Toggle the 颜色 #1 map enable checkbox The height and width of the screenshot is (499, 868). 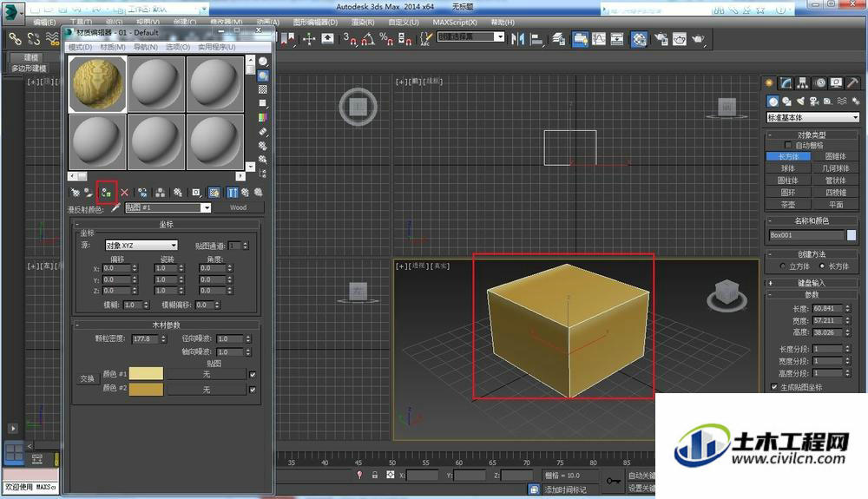[x=253, y=375]
